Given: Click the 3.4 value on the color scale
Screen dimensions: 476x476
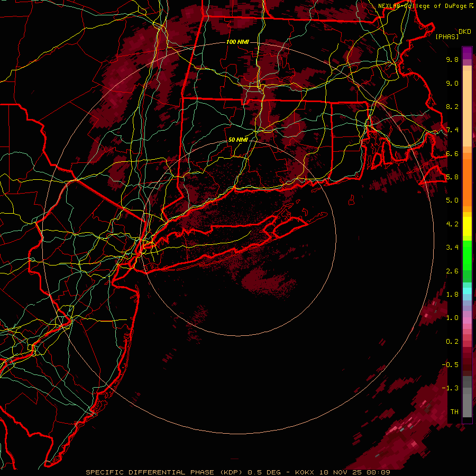Looking at the screenshot, I should pyautogui.click(x=452, y=248).
